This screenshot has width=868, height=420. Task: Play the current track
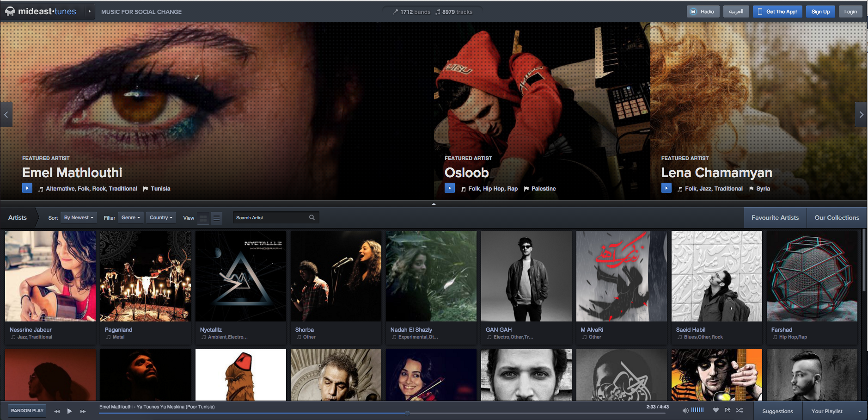click(70, 411)
